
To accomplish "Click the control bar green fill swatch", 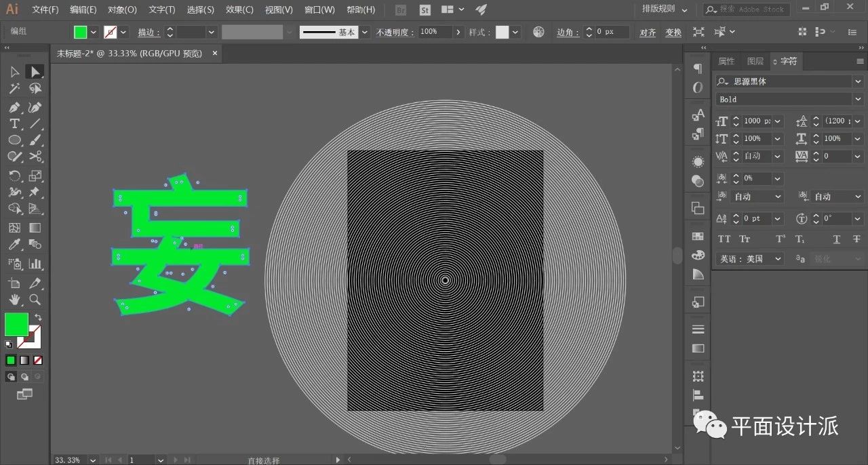I will [80, 32].
